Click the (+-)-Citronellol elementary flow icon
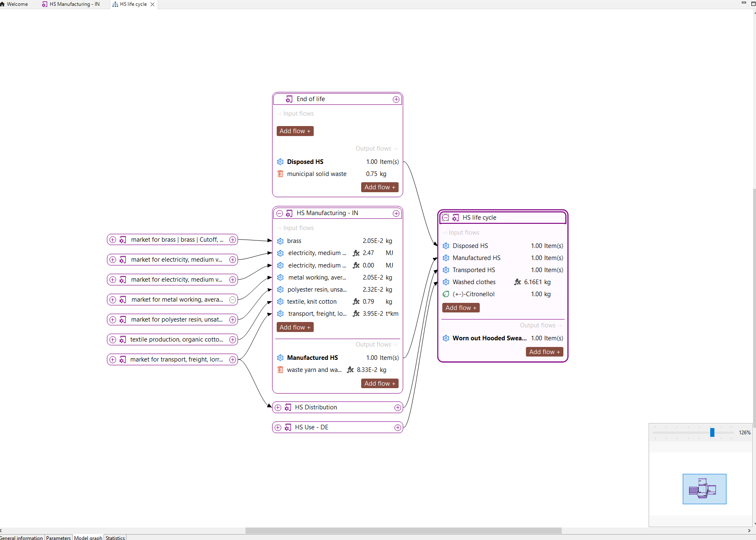Screen dimensions: 756x540 point(446,294)
